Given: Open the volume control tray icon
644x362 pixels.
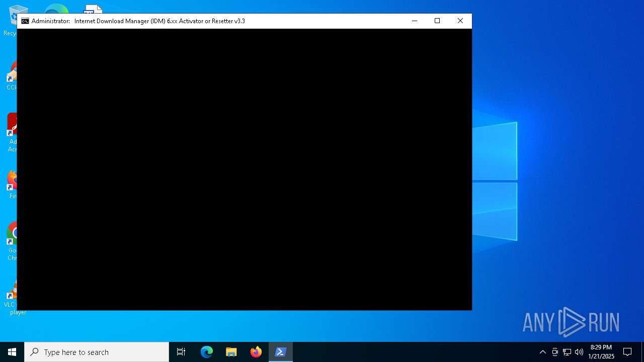Looking at the screenshot, I should click(579, 352).
